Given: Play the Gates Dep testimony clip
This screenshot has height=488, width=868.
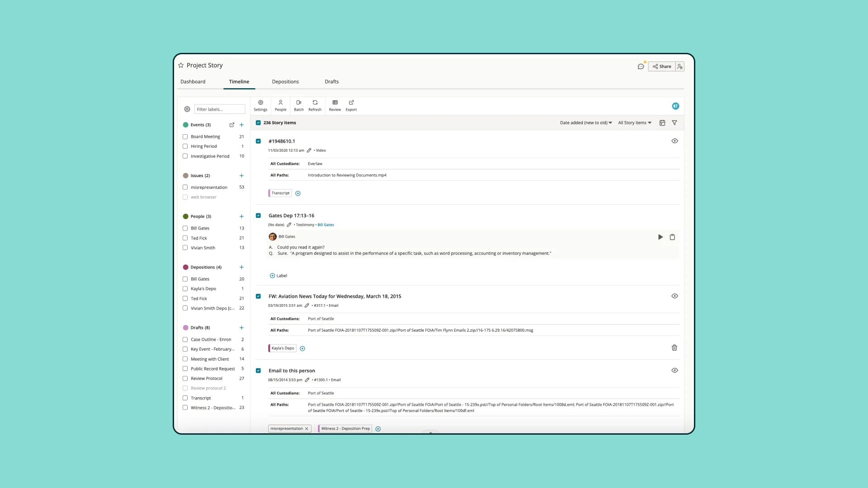Looking at the screenshot, I should tap(660, 237).
